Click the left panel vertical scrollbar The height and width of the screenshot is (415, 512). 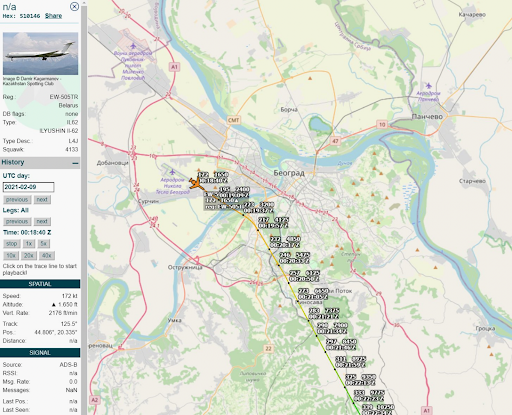84,207
